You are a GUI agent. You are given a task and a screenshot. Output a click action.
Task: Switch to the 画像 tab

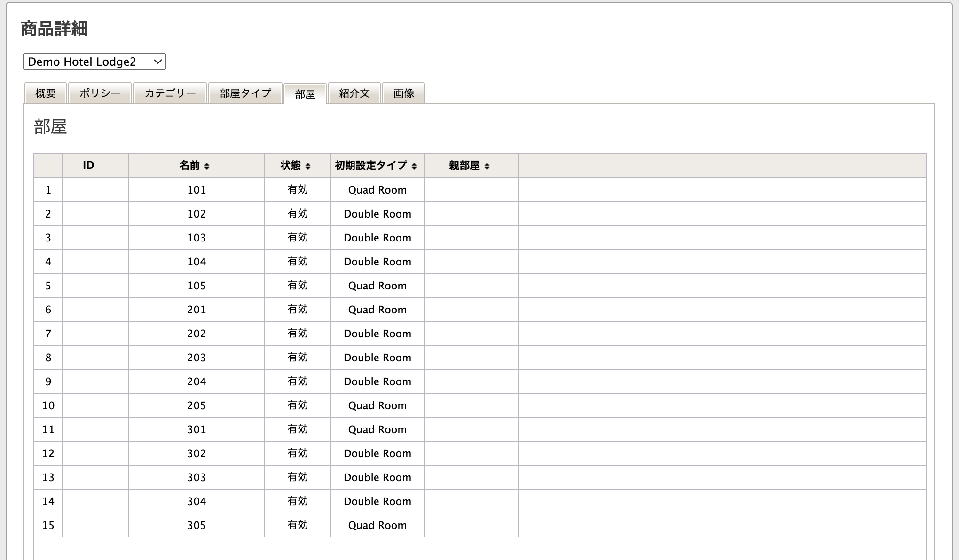click(x=404, y=93)
